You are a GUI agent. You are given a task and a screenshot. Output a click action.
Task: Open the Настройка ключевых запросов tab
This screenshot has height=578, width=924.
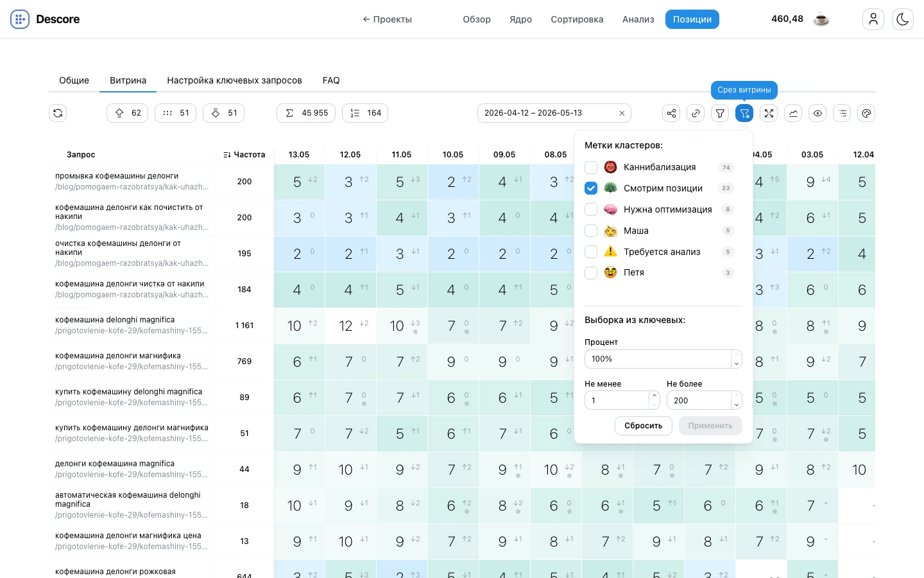235,80
